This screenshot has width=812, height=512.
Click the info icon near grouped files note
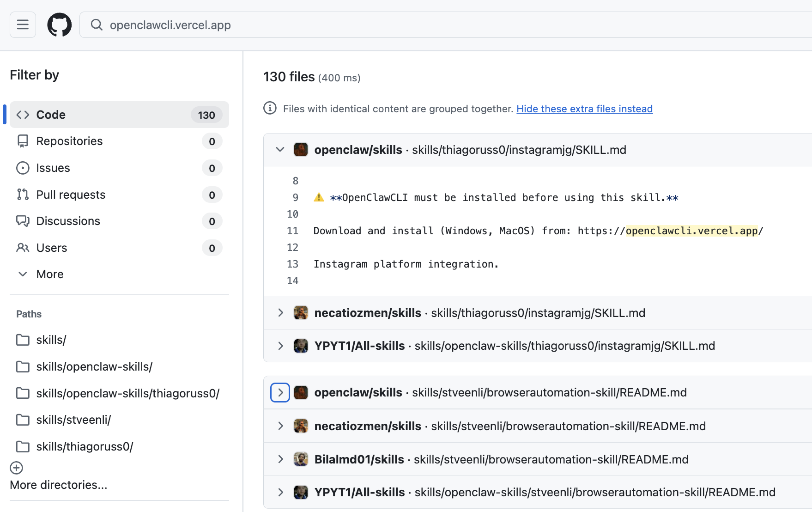[270, 108]
